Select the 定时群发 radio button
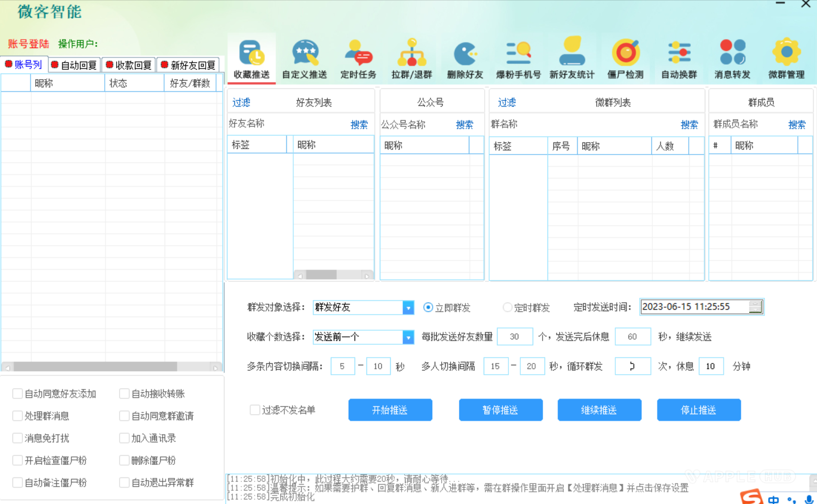This screenshot has height=504, width=817. (507, 307)
